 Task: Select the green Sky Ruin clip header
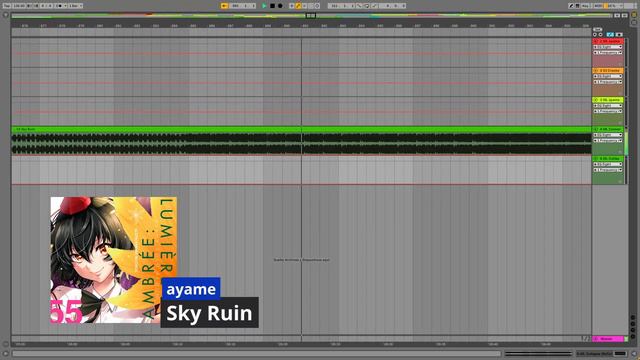301,129
